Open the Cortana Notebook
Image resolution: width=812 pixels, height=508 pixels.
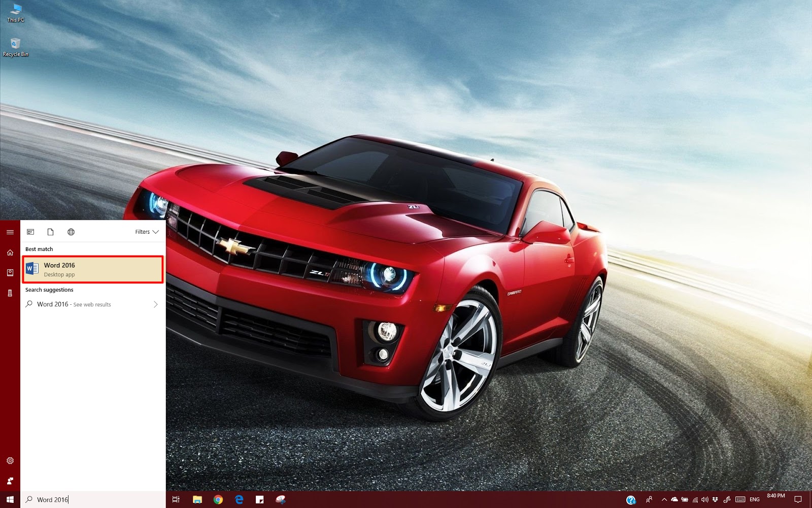pos(10,273)
